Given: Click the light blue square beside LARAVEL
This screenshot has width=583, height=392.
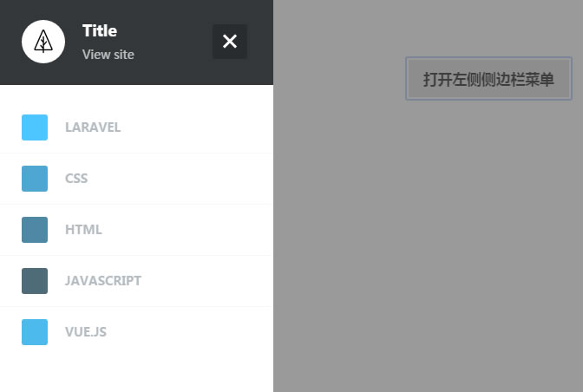Looking at the screenshot, I should point(35,127).
